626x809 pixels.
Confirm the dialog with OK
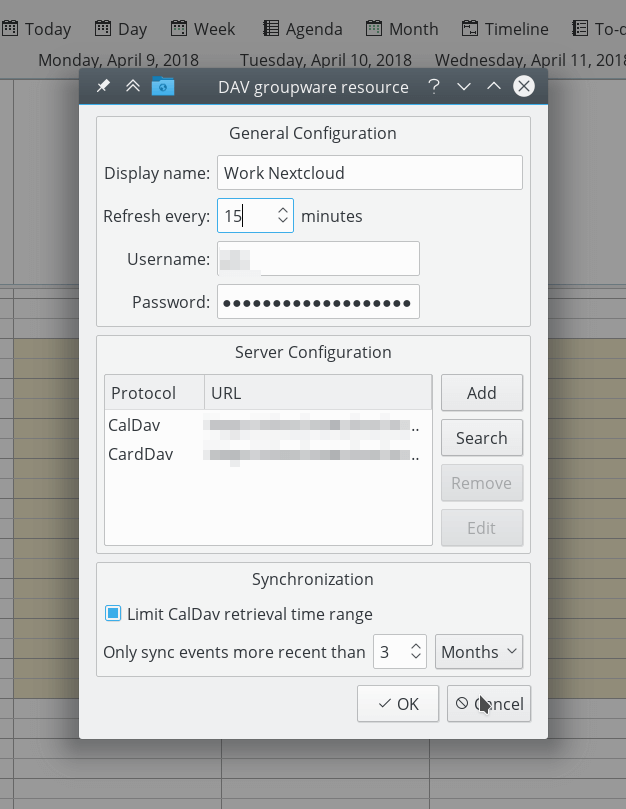pyautogui.click(x=397, y=703)
